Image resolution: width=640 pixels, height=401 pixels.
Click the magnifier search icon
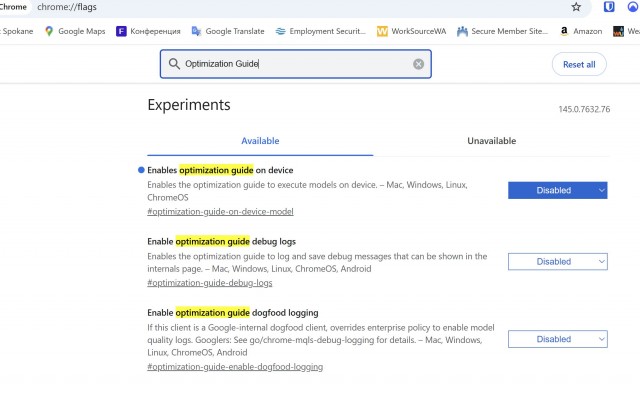[174, 64]
